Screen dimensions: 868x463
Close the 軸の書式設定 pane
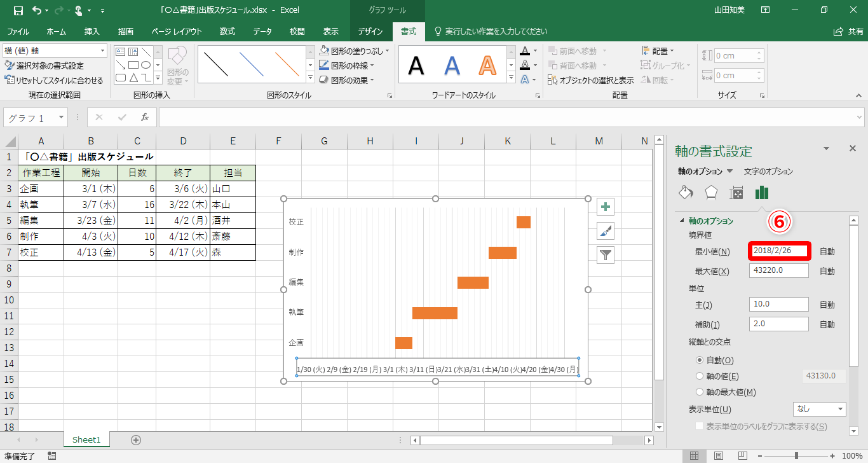point(853,148)
